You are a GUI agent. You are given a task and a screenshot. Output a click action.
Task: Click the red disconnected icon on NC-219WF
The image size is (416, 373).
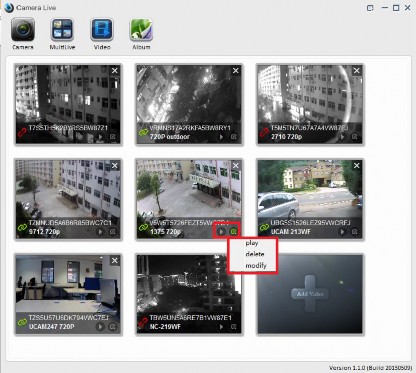[143, 322]
